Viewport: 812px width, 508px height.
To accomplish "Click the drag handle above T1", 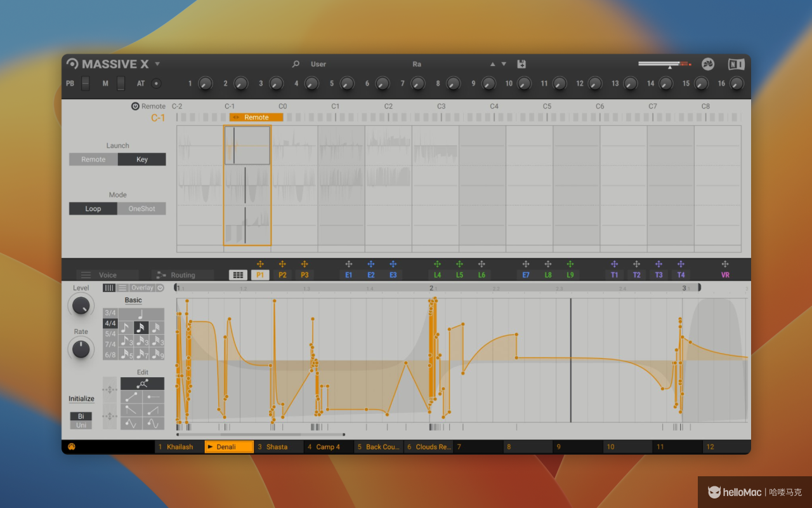I will [614, 264].
